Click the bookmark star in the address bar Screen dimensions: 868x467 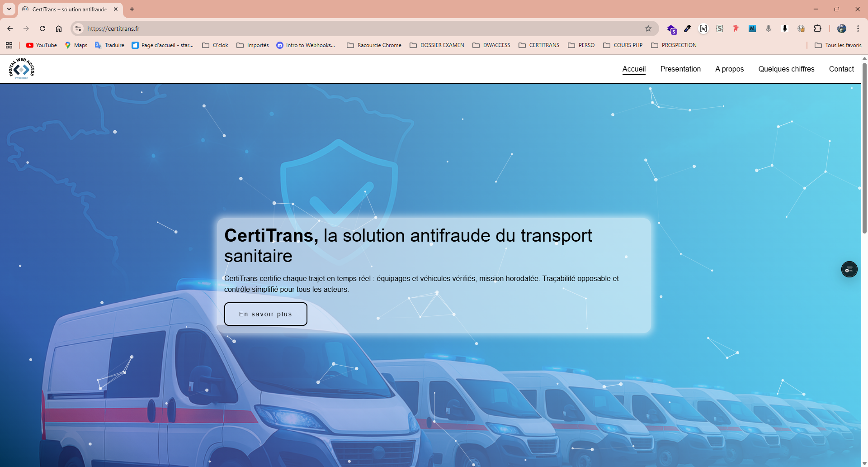648,29
